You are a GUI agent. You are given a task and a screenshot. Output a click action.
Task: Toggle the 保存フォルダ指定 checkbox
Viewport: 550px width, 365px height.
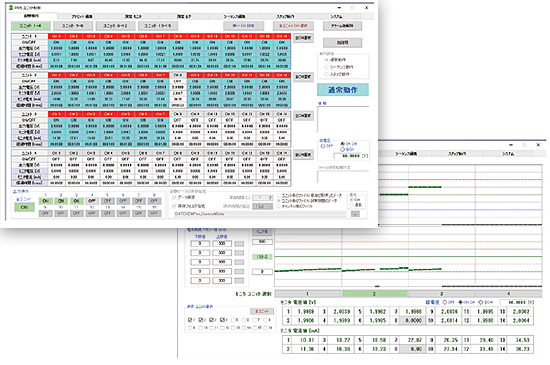(175, 206)
